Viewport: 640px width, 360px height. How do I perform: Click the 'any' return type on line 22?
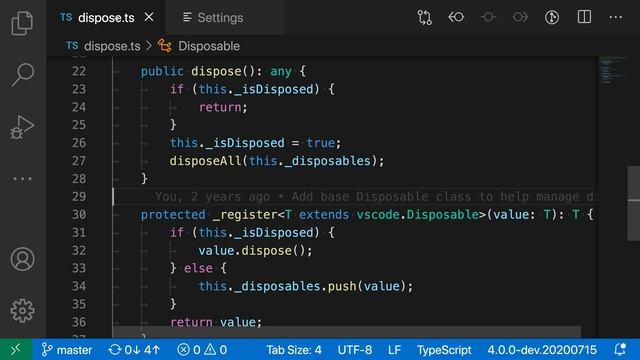coord(281,71)
